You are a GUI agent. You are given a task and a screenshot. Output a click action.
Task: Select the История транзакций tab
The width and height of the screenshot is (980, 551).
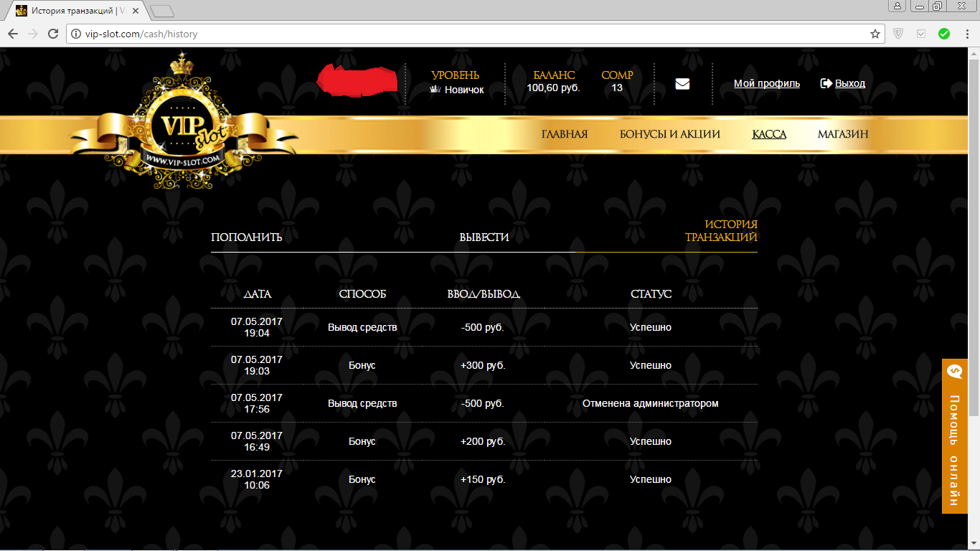pyautogui.click(x=722, y=231)
